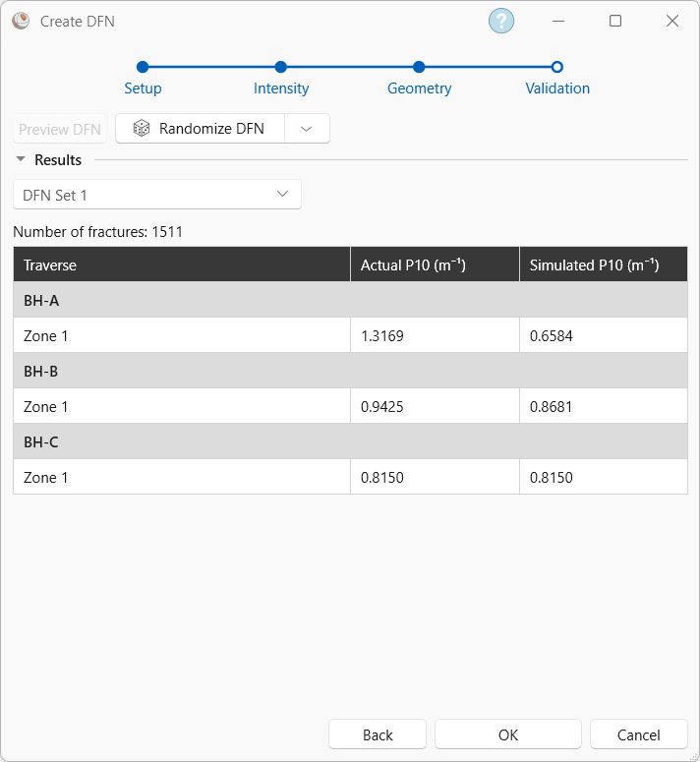This screenshot has width=700, height=762.
Task: Close the Create DFN dialog
Action: tap(672, 21)
